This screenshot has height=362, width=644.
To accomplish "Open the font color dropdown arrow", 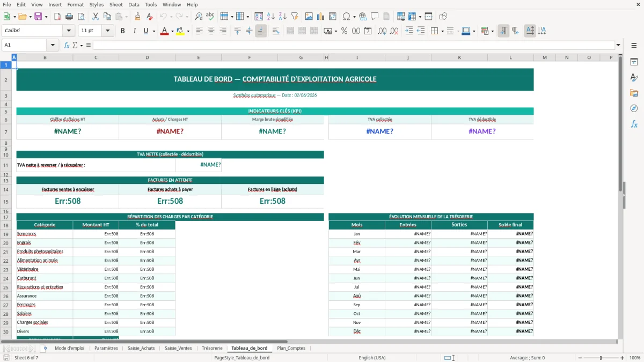I will (172, 31).
